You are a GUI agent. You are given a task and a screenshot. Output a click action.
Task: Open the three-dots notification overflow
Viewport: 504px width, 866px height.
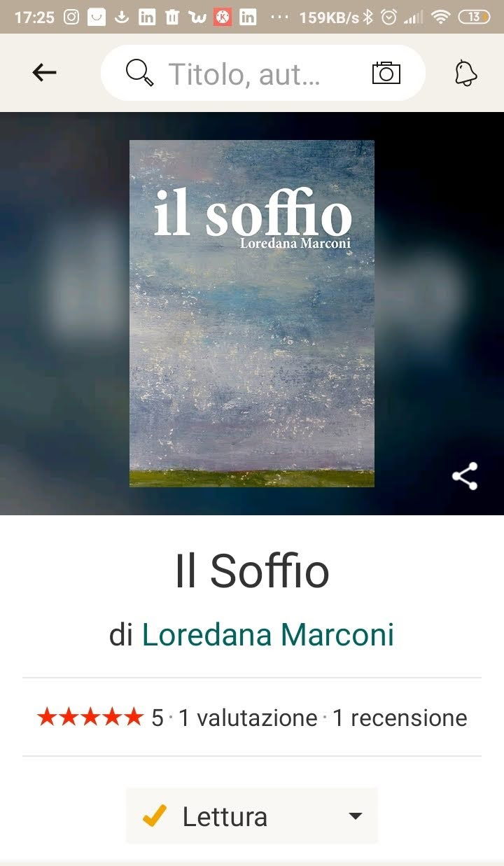pos(279,18)
